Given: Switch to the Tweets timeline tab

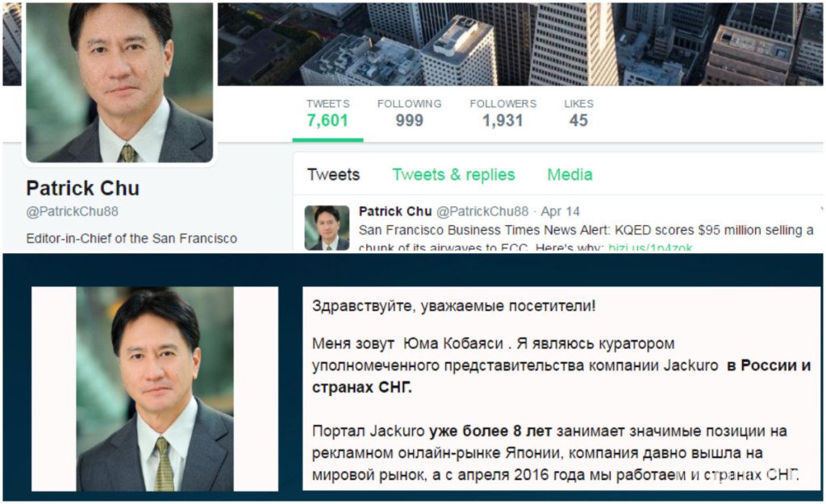Looking at the screenshot, I should (333, 174).
